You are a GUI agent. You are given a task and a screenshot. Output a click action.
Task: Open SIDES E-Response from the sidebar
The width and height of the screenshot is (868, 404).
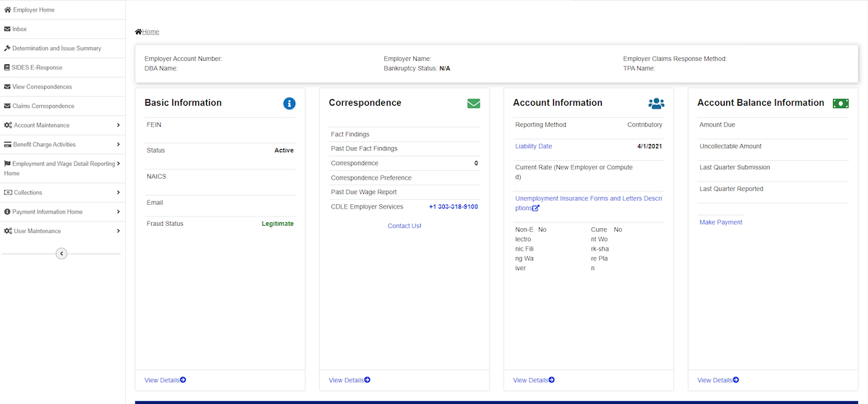[37, 67]
